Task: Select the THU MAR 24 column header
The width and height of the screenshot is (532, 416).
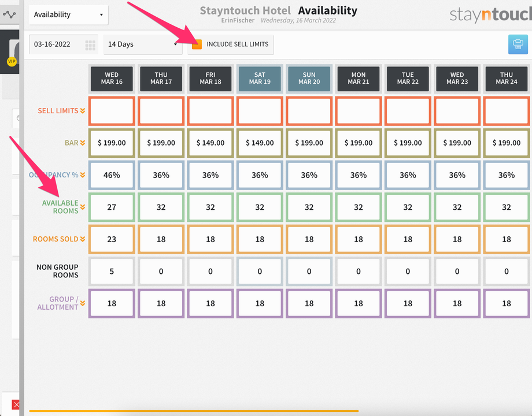Action: click(x=507, y=79)
